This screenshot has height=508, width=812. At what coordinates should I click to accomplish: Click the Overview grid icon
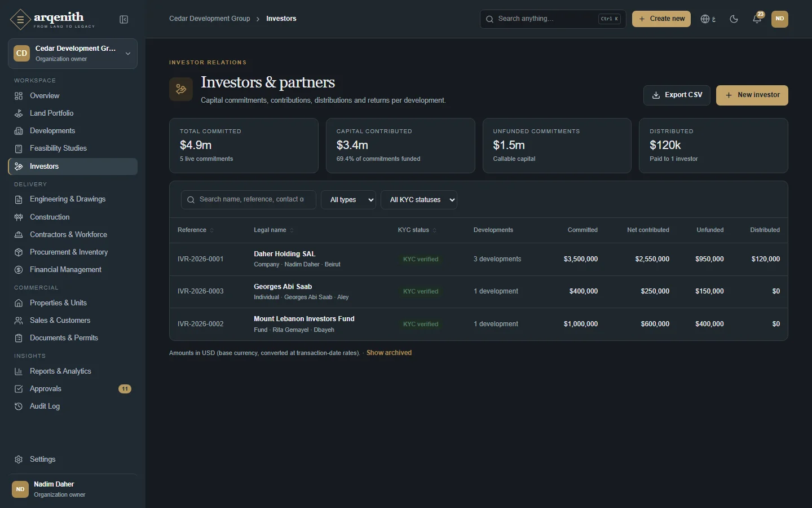click(19, 96)
